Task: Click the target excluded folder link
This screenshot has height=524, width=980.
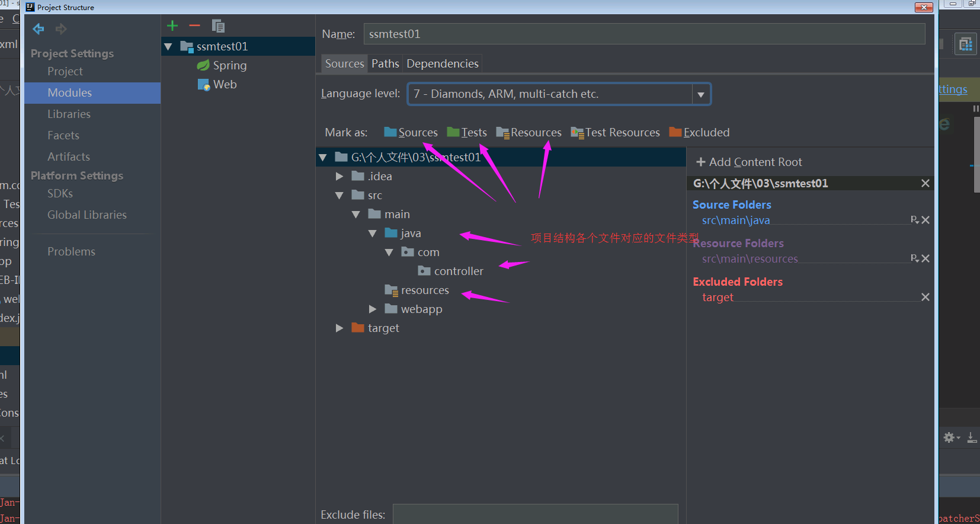Action: (x=718, y=297)
